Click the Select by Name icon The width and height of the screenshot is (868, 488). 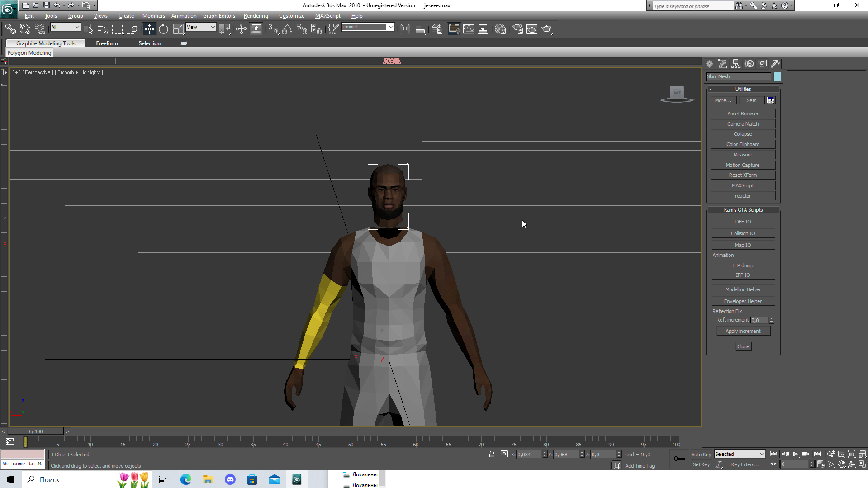[103, 29]
